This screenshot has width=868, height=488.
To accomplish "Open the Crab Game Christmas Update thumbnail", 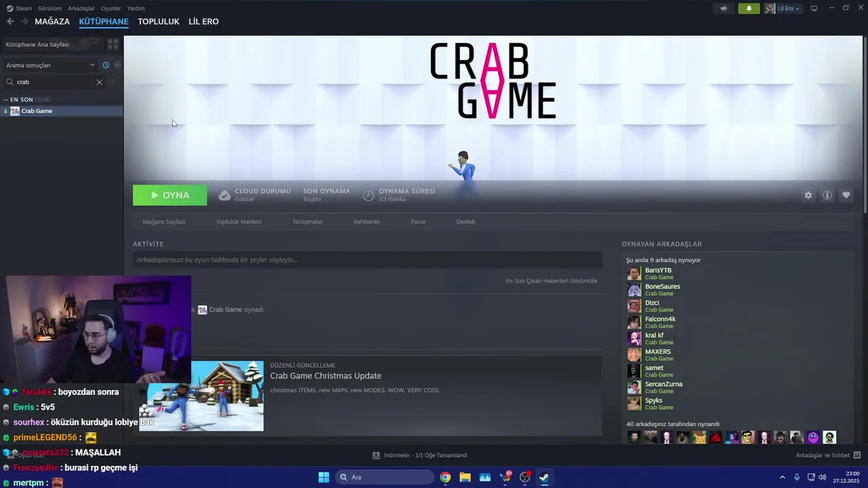I will click(201, 396).
